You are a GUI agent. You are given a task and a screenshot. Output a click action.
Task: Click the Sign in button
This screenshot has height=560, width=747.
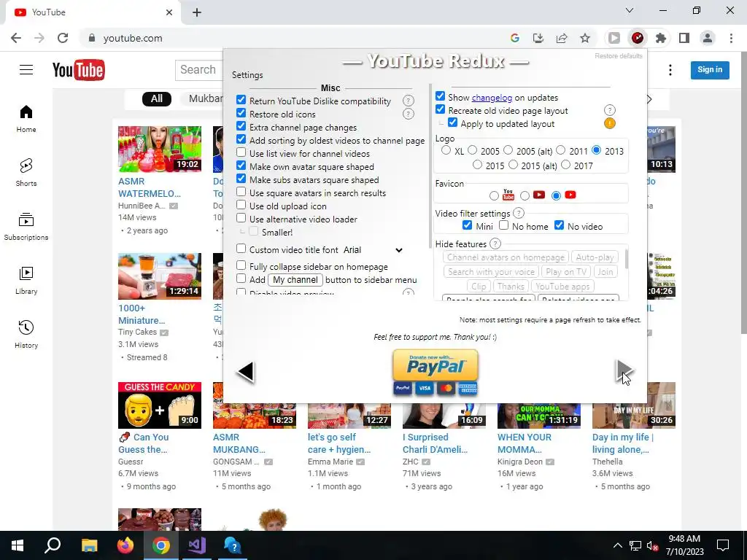tap(710, 70)
